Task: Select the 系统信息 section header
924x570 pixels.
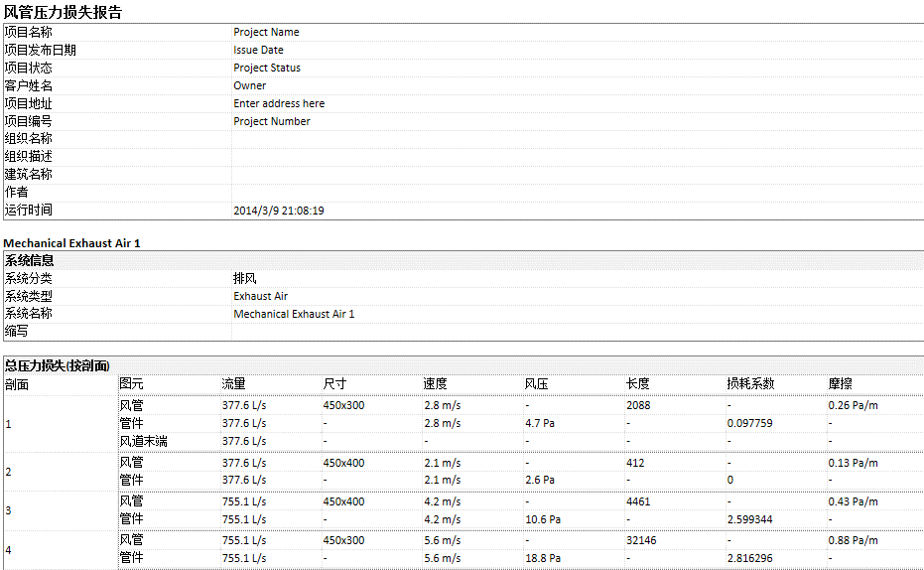Action: (x=29, y=260)
